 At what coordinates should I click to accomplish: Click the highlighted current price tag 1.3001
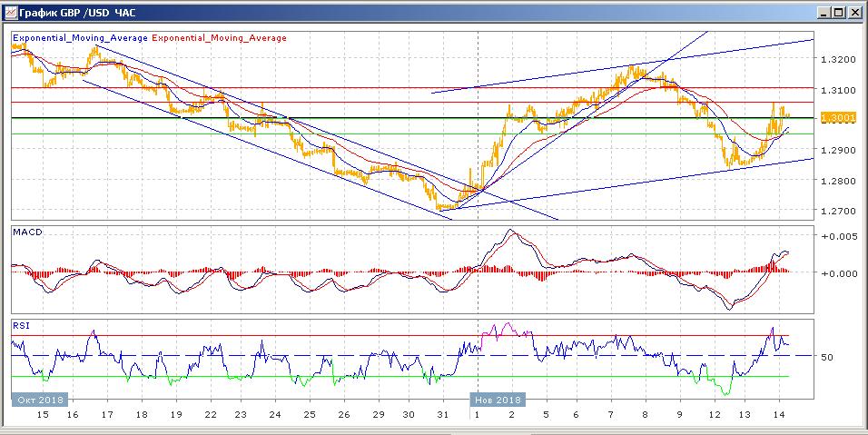tap(836, 118)
